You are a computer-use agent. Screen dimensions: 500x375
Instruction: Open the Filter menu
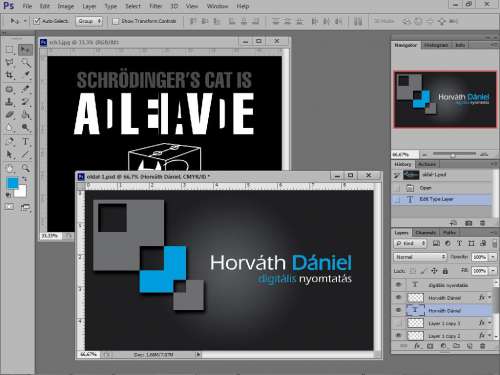coord(155,6)
